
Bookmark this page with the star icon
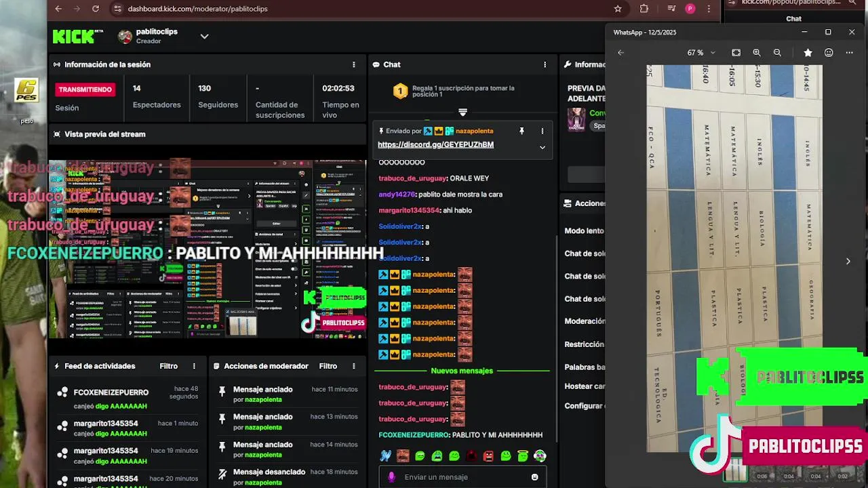[618, 9]
